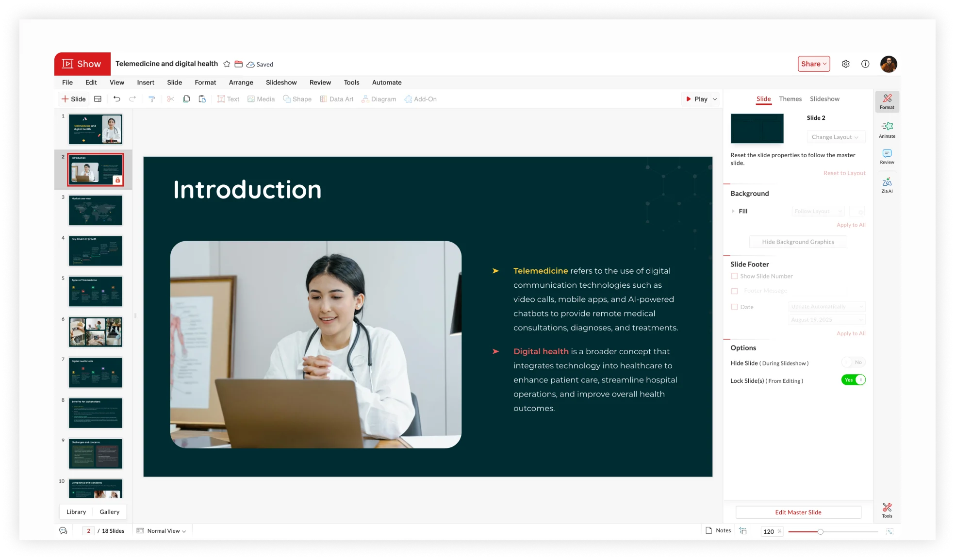Insert a Diagram
This screenshot has height=560, width=955.
pyautogui.click(x=379, y=99)
